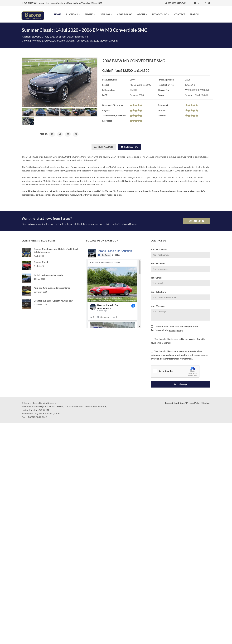Click the Facebook widget scrollbar

tap(139, 268)
